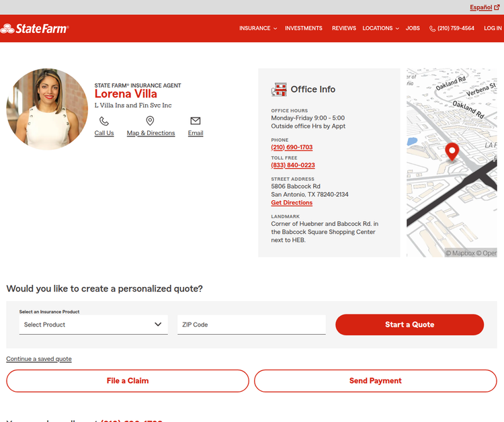Screen dimensions: 504x422
Task: Click the Call Us phone icon
Action: [x=103, y=121]
